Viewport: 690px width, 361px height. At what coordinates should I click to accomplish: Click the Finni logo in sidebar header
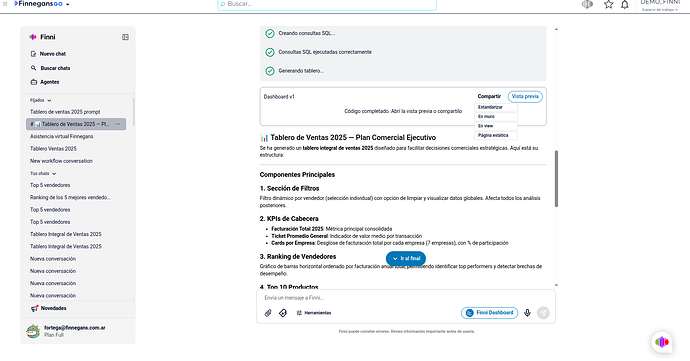click(33, 37)
